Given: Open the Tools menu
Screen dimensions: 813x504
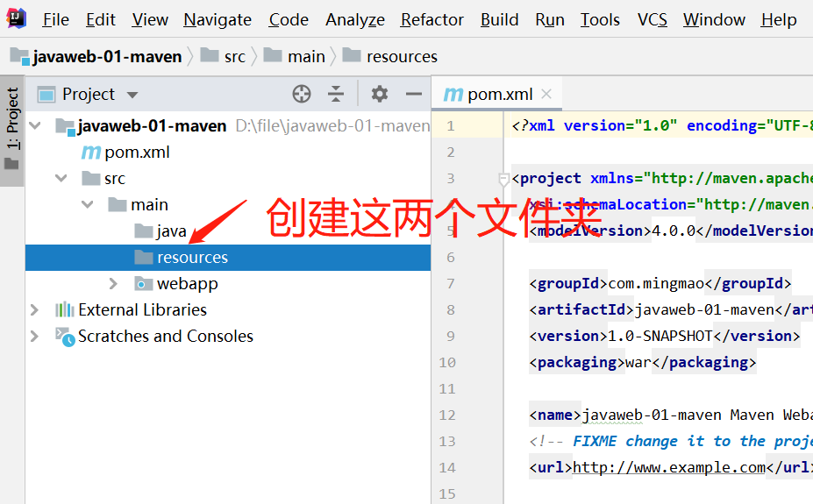Looking at the screenshot, I should [x=600, y=19].
